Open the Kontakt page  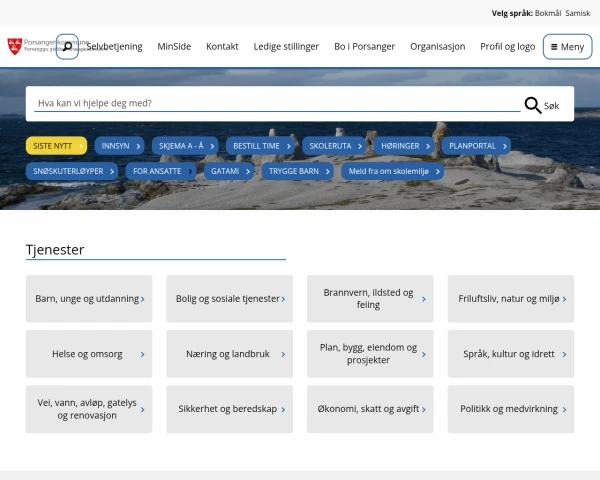222,46
